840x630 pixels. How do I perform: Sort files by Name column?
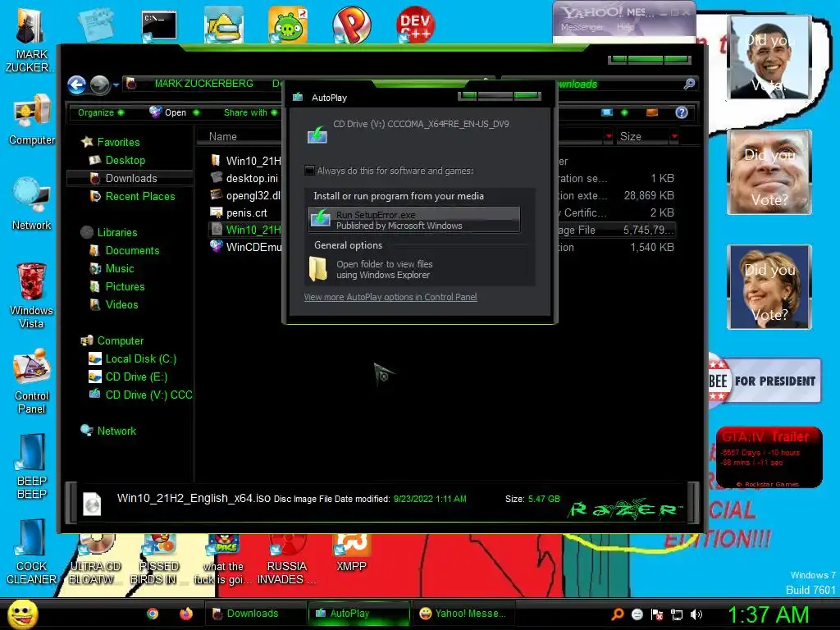223,137
